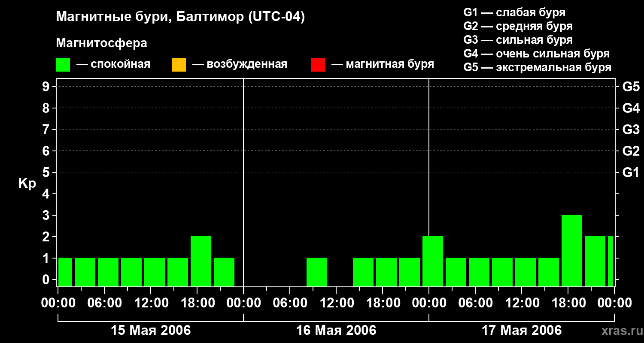Viewport: 644px width, 343px height.
Task: Click the '— возбужденная' legend label
Action: coord(240,64)
